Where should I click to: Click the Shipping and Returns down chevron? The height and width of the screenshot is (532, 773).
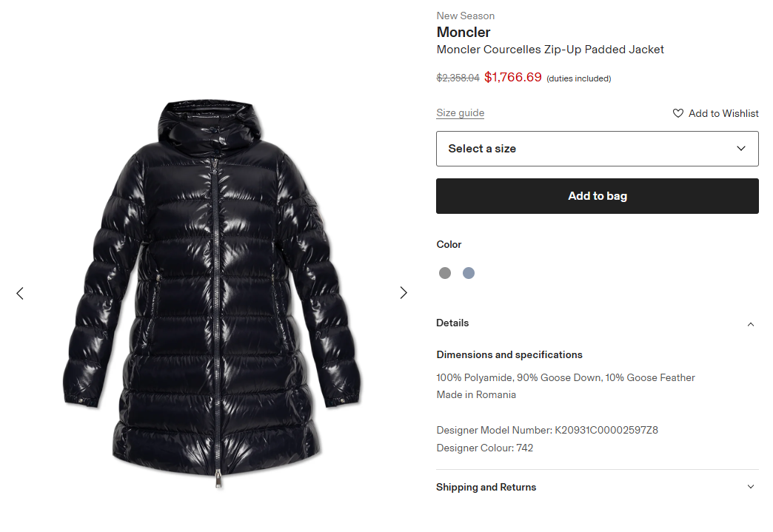(751, 487)
